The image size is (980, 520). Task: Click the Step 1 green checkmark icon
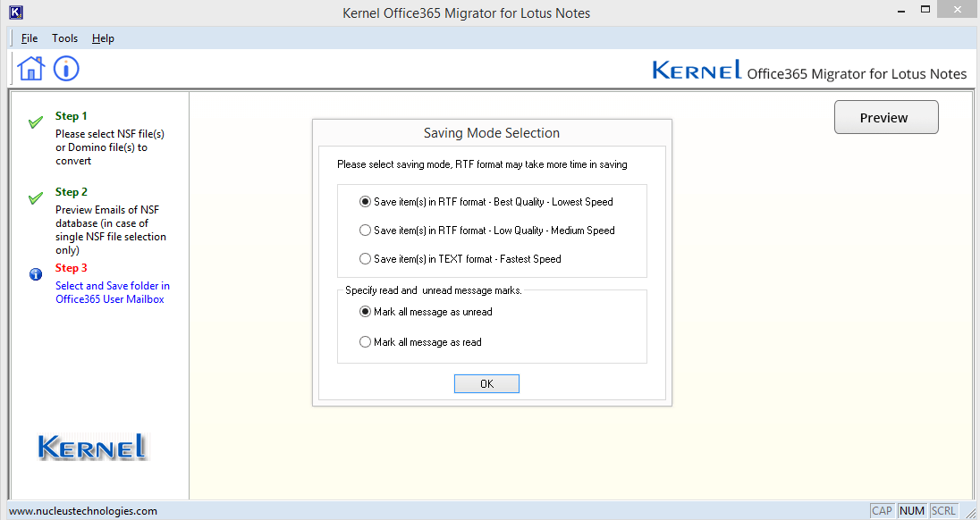point(36,122)
